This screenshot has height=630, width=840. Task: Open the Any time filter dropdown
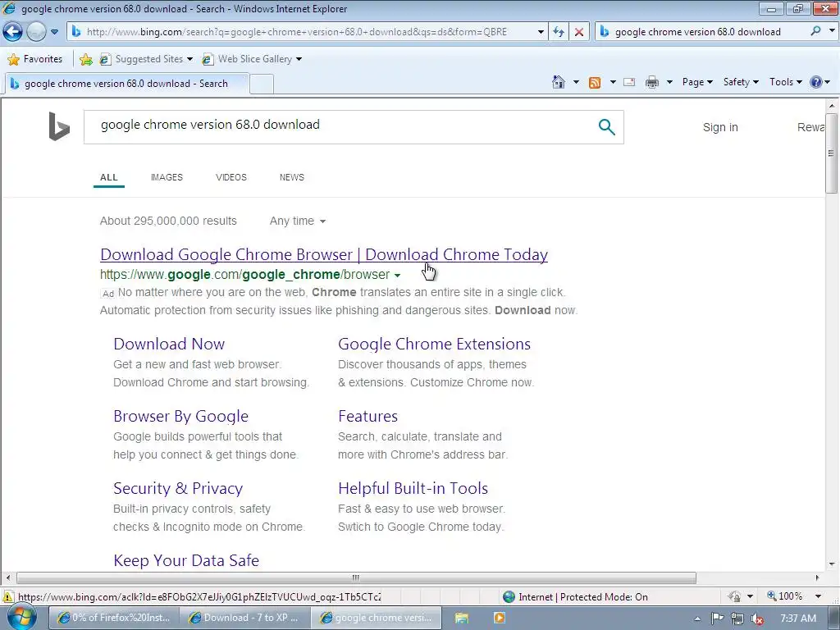[297, 221]
